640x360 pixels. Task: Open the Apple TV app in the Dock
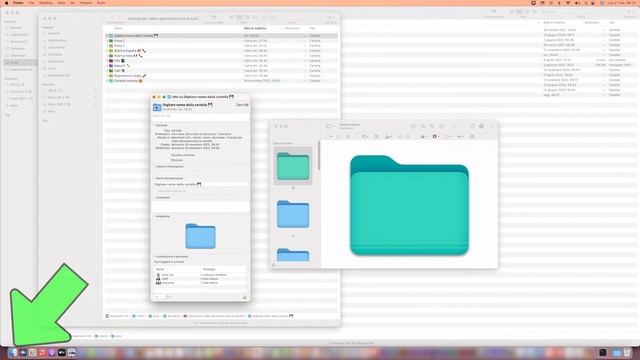[x=62, y=352]
